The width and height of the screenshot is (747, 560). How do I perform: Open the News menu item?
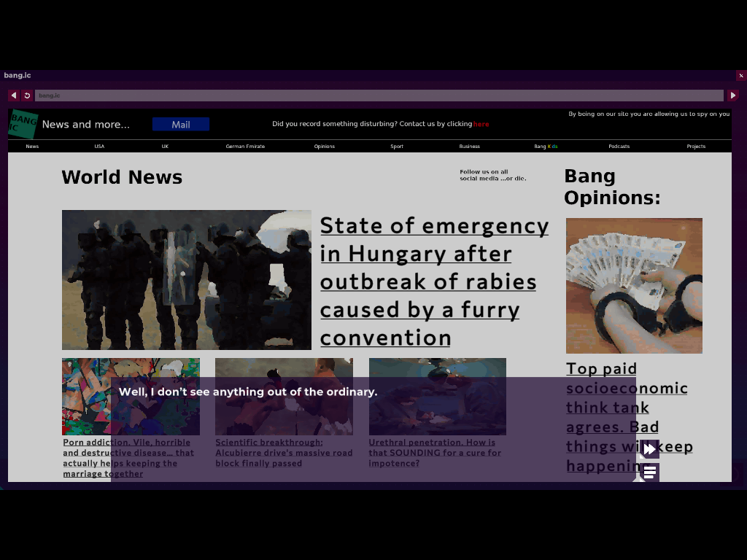pyautogui.click(x=32, y=146)
